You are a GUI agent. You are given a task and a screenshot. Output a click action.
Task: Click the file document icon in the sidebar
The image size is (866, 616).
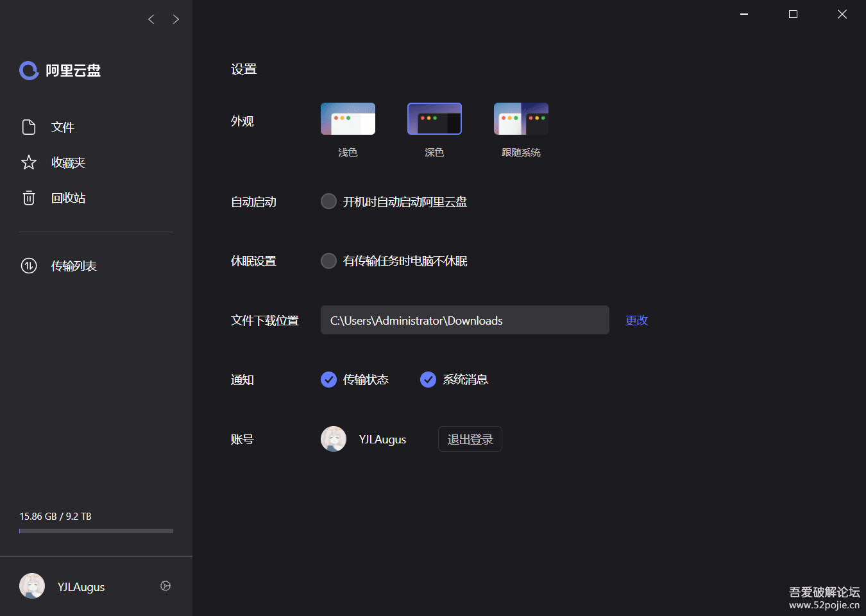coord(29,127)
